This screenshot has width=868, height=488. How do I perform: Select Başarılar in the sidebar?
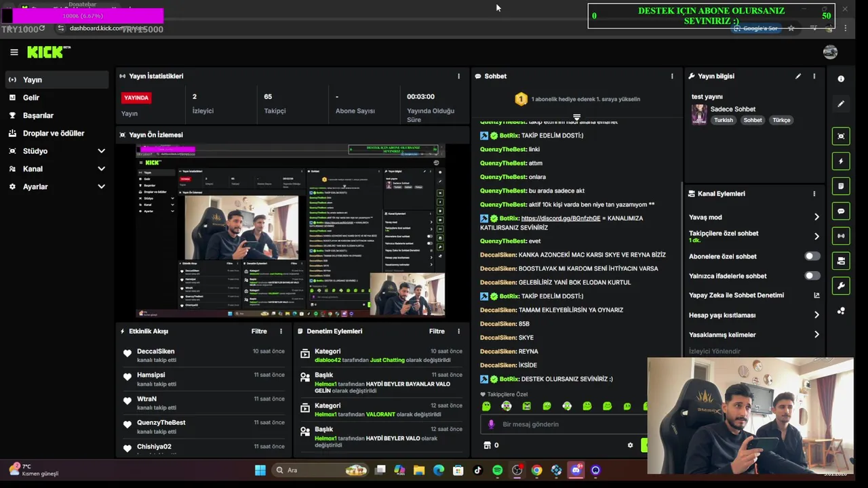(x=57, y=115)
